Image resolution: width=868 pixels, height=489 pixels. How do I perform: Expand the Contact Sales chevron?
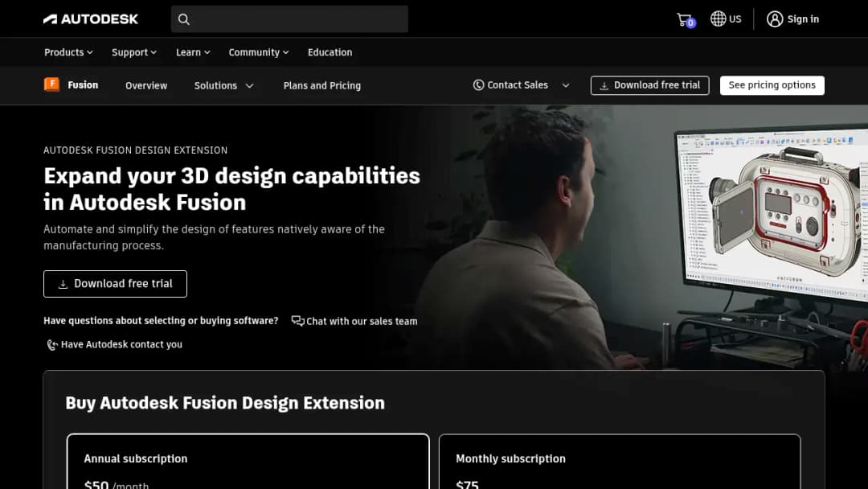coord(566,86)
